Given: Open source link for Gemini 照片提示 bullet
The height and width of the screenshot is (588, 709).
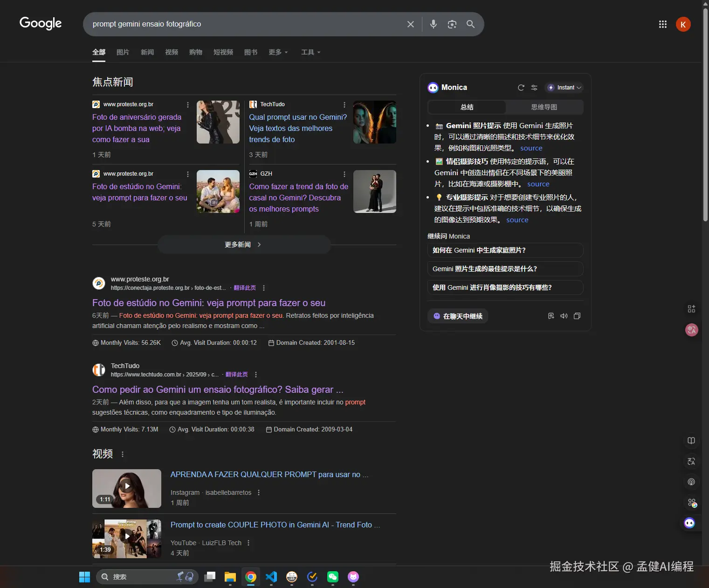Looking at the screenshot, I should [531, 148].
